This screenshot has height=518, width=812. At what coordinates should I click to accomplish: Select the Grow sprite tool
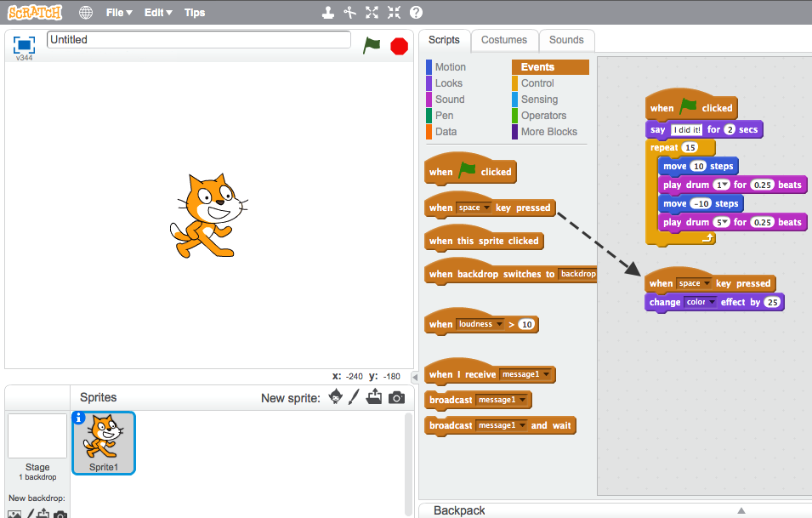[x=372, y=13]
